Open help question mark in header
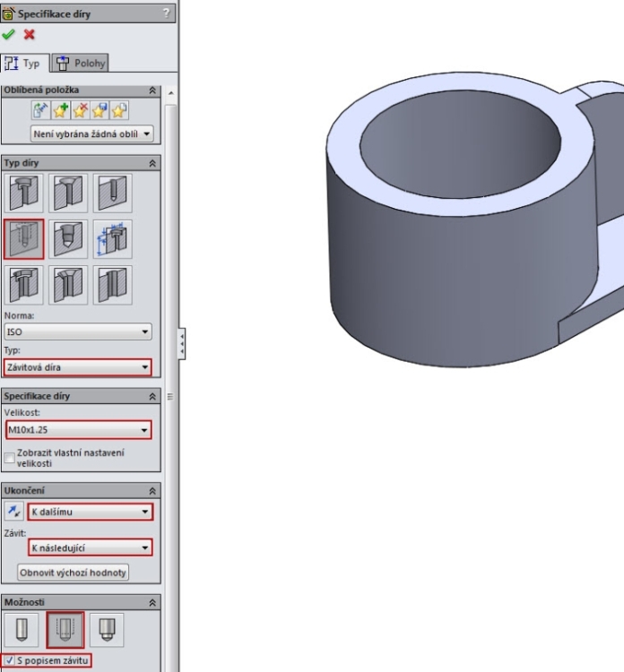The image size is (624, 672). (x=167, y=13)
